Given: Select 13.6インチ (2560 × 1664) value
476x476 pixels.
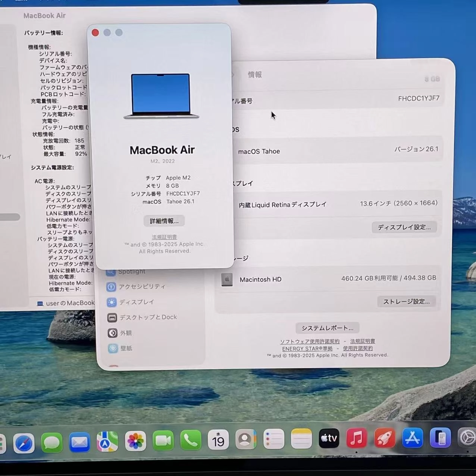Looking at the screenshot, I should coord(399,203).
